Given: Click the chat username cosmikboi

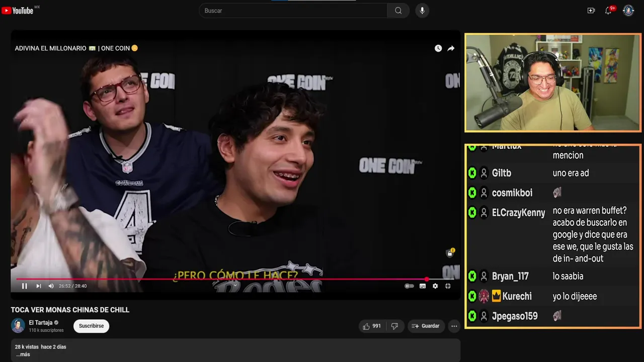Looking at the screenshot, I should click(512, 193).
